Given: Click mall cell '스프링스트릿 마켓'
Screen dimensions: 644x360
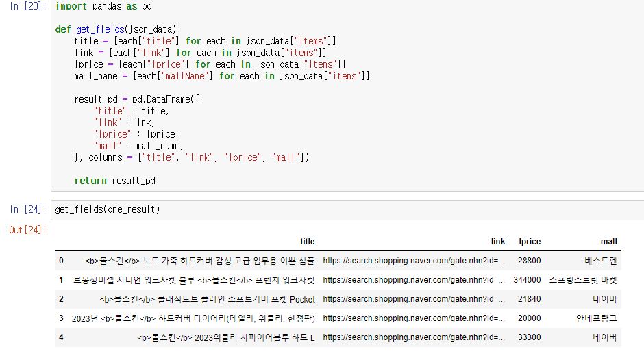Looking at the screenshot, I should (x=583, y=281).
